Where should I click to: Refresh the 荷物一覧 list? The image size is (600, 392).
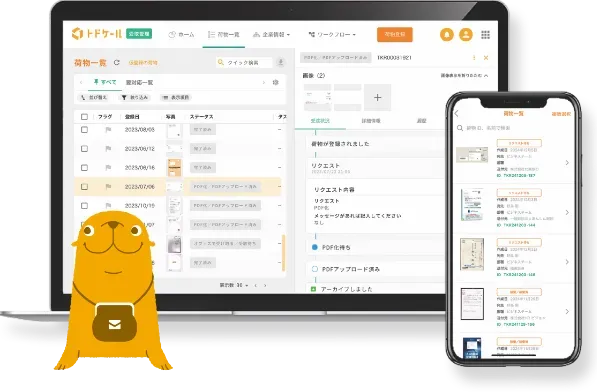coord(117,62)
